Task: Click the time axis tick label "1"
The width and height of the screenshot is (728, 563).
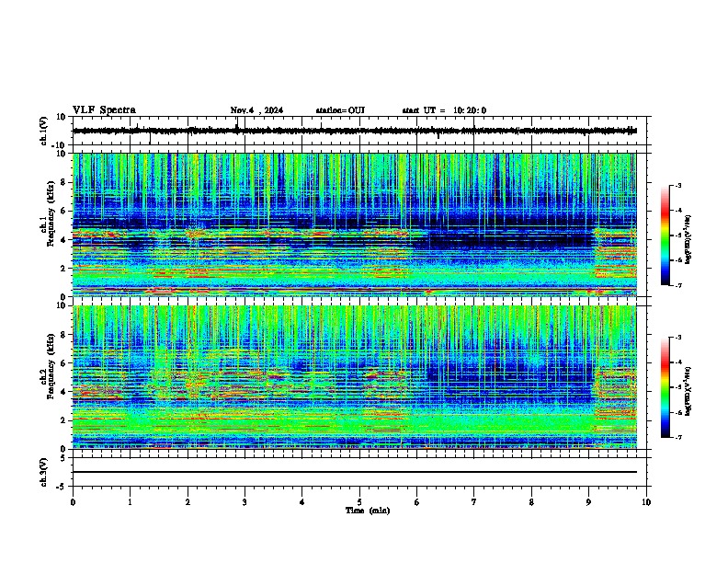Action: point(130,502)
